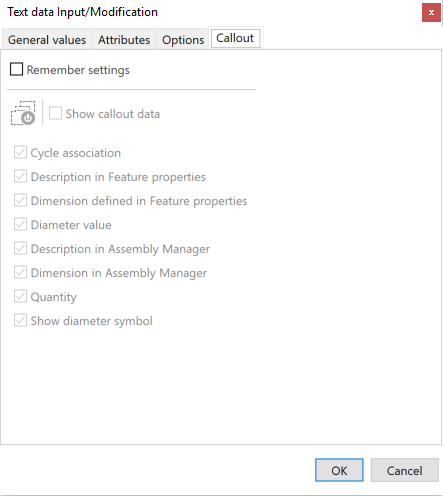Toggle Dimension defined in Feature properties
Image resolution: width=443 pixels, height=496 pixels.
[x=20, y=201]
